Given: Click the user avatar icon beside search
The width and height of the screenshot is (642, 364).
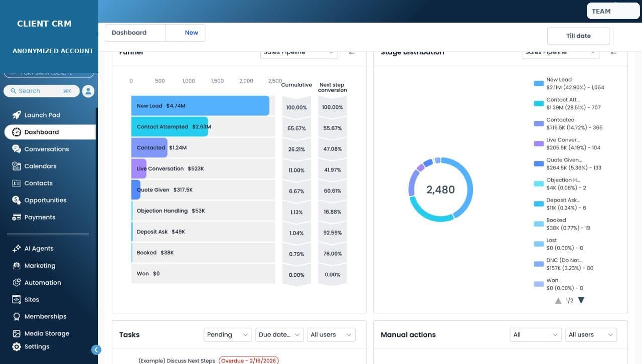Looking at the screenshot, I should (x=88, y=91).
